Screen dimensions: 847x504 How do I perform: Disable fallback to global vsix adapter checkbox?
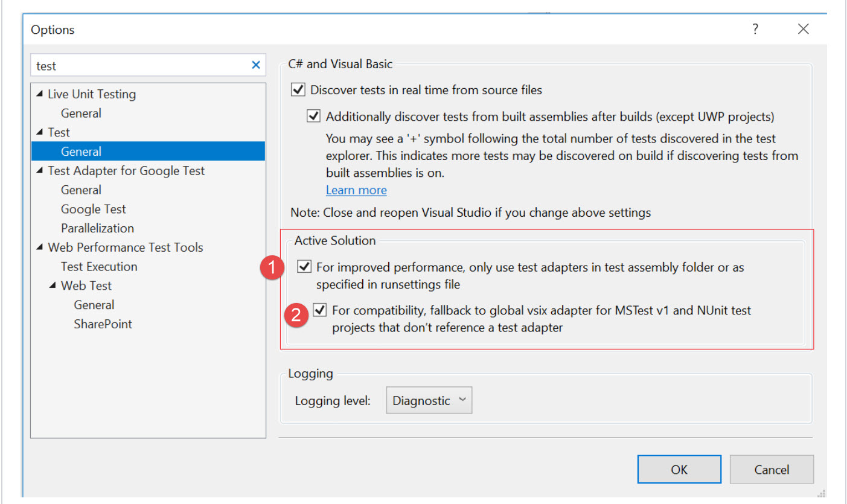tap(320, 311)
